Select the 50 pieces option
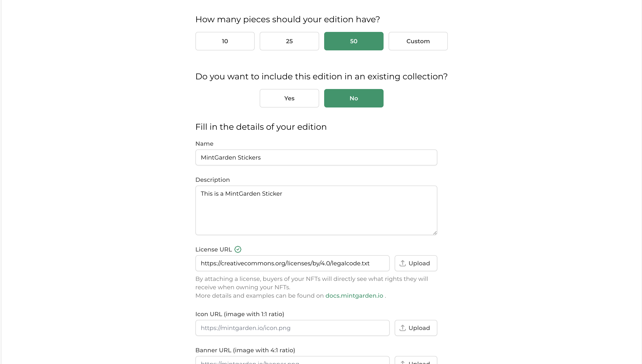This screenshot has height=364, width=642. point(354,41)
